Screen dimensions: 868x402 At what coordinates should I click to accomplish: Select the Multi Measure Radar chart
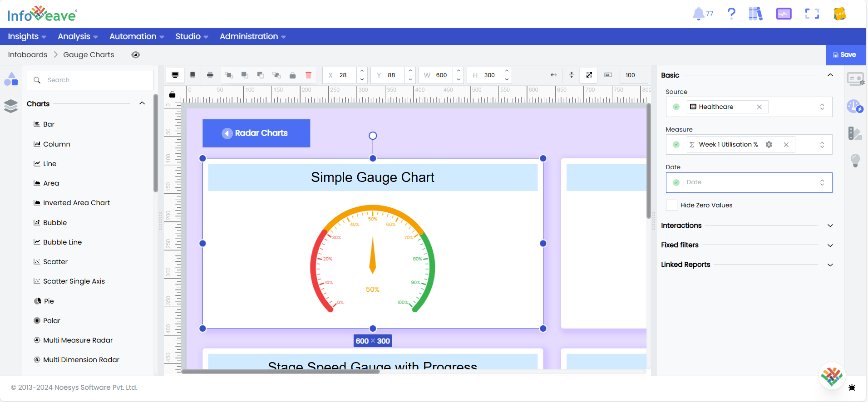click(73, 340)
